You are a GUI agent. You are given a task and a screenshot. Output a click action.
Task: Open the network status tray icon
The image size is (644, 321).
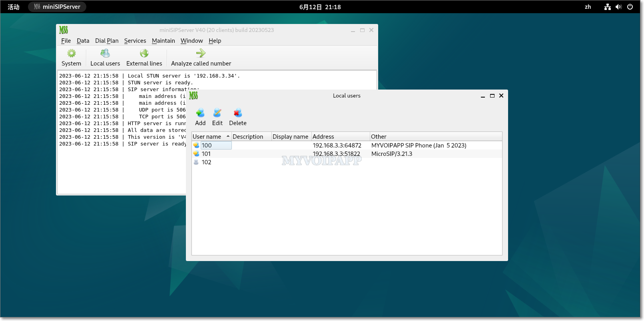608,7
